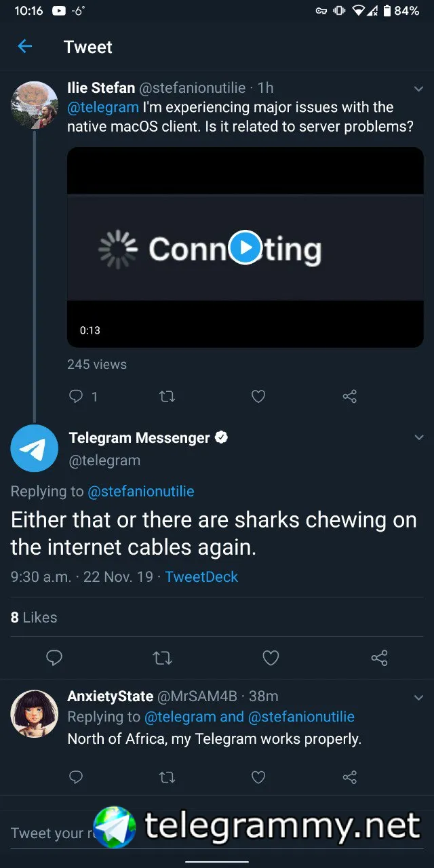
Task: Share Ilie Stefan's tweet
Action: [350, 396]
